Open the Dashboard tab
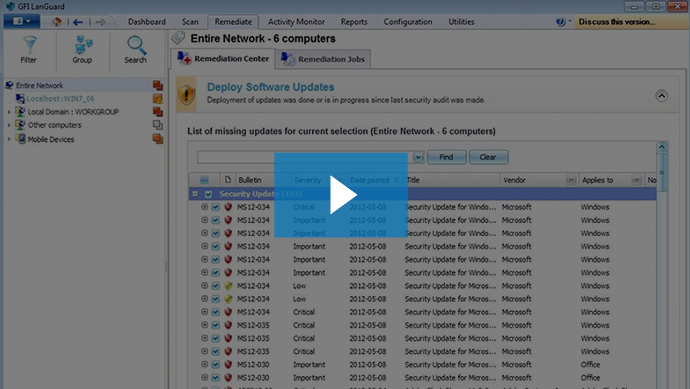 (x=147, y=22)
